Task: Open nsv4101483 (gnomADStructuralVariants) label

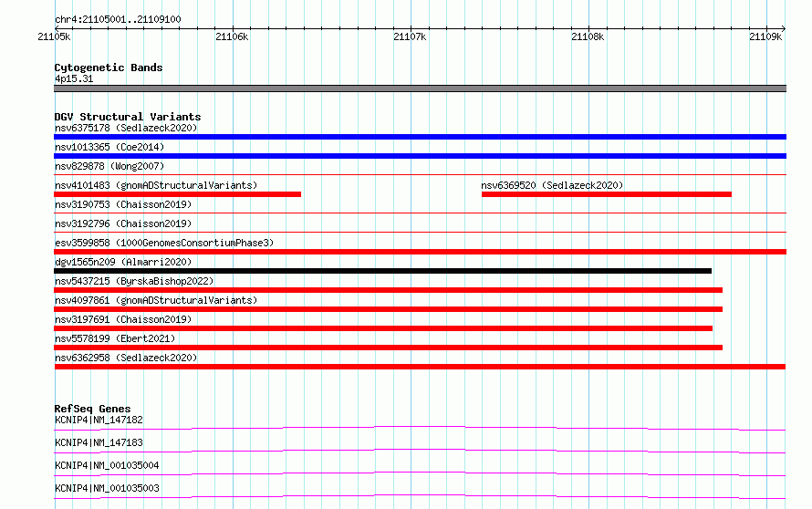Action: click(156, 185)
